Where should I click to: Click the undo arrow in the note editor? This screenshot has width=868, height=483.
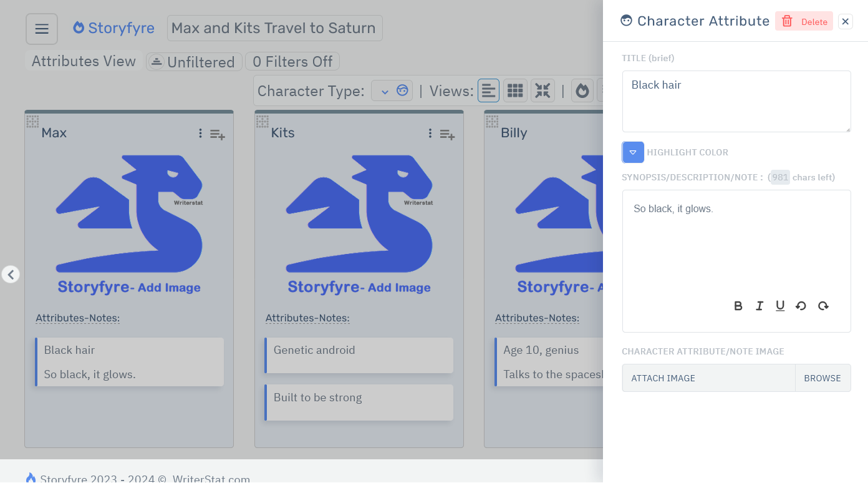[x=801, y=306]
